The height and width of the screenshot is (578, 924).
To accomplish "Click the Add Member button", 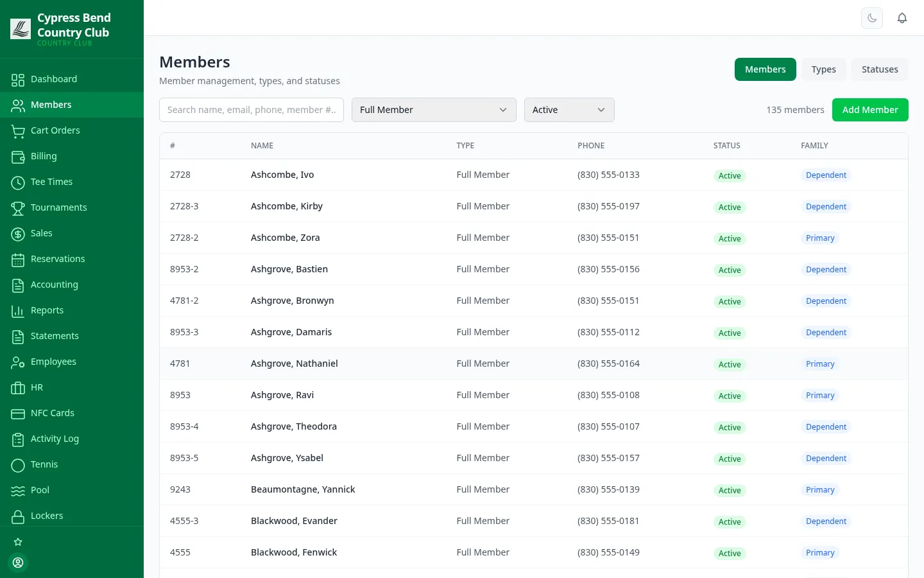I will coord(870,110).
